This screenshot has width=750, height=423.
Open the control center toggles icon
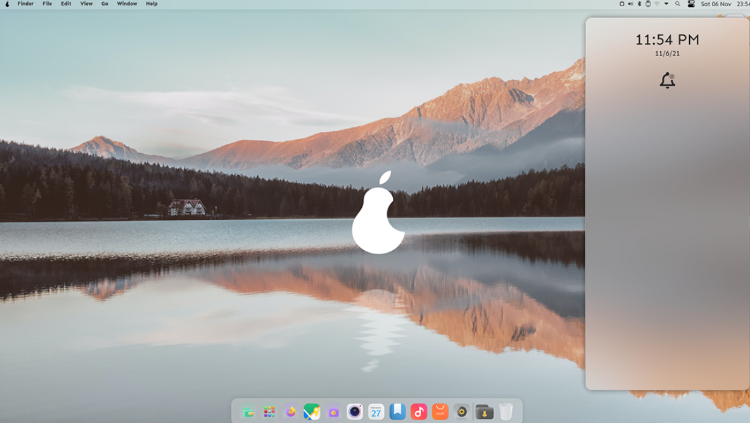691,4
